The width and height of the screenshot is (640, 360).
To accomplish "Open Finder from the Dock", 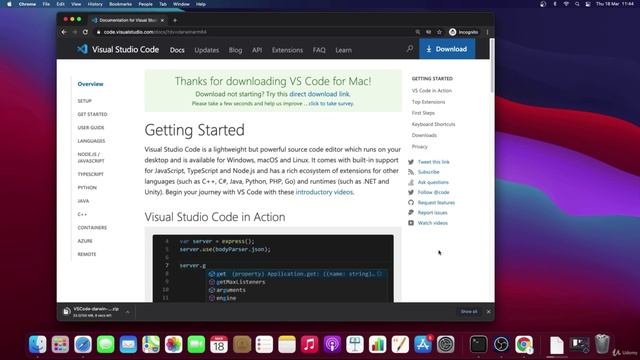I will (38, 344).
